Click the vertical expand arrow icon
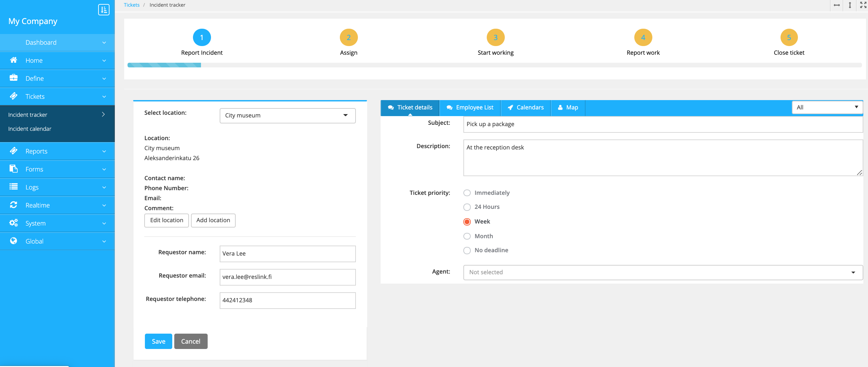 [x=850, y=5]
